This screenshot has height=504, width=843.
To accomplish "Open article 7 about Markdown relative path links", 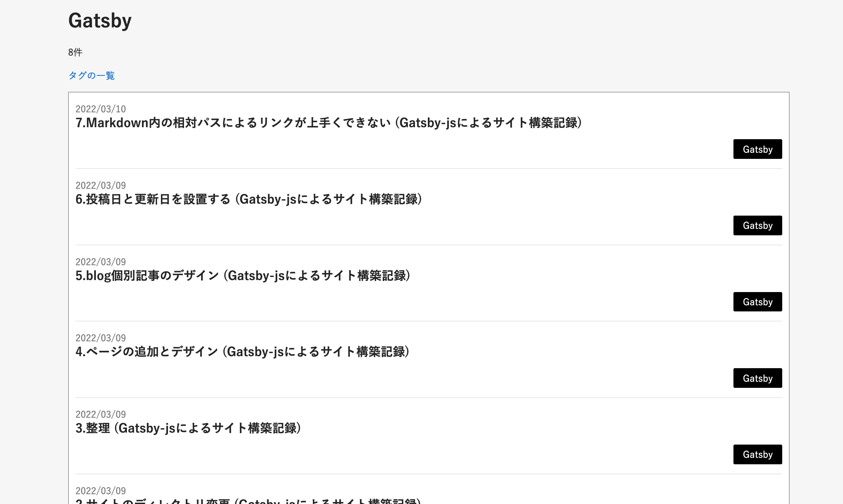I will (x=328, y=123).
